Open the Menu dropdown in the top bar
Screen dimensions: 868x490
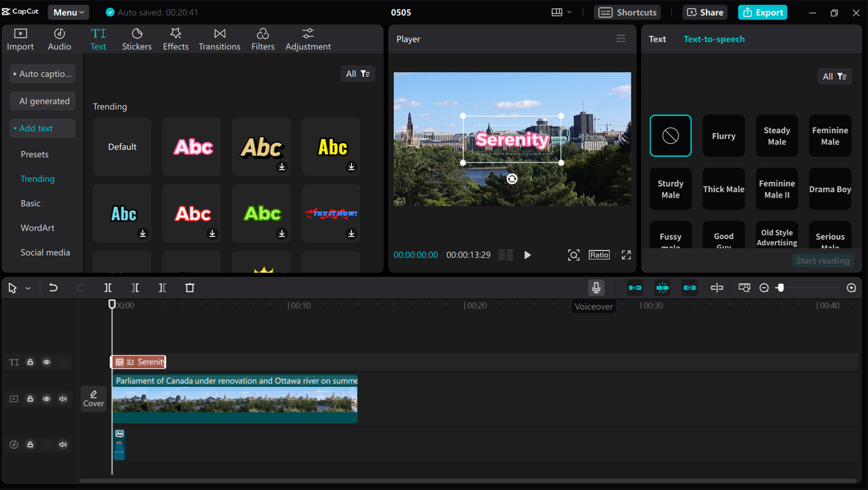tap(67, 12)
